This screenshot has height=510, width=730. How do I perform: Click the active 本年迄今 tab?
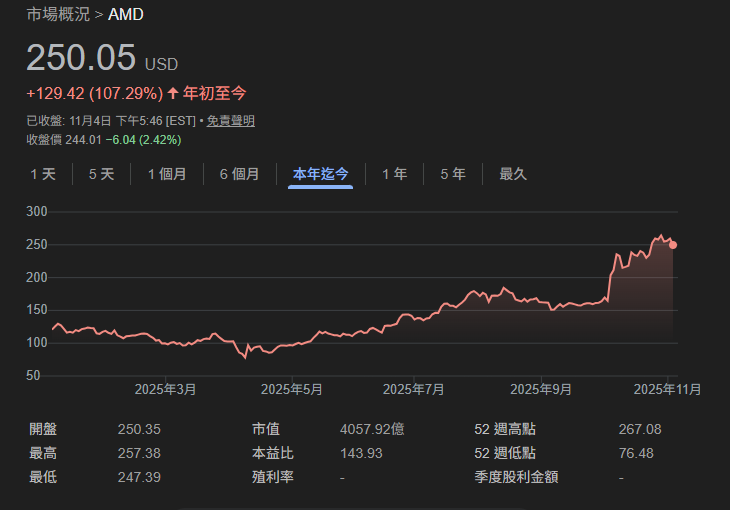[320, 174]
